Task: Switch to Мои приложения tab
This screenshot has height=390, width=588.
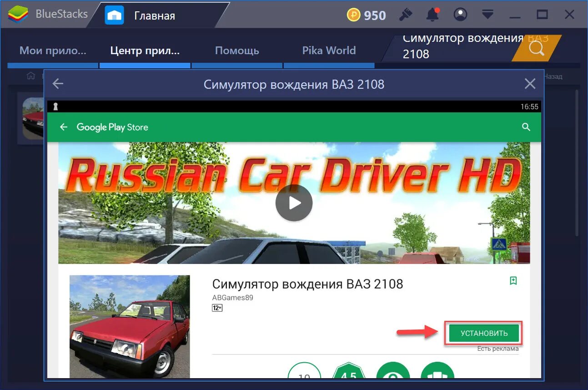Action: click(x=53, y=51)
